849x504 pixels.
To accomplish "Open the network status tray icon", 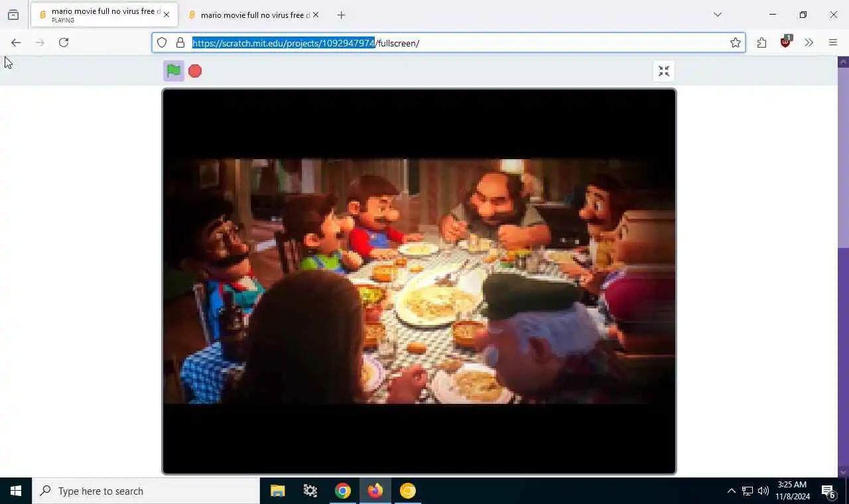I will tap(747, 491).
